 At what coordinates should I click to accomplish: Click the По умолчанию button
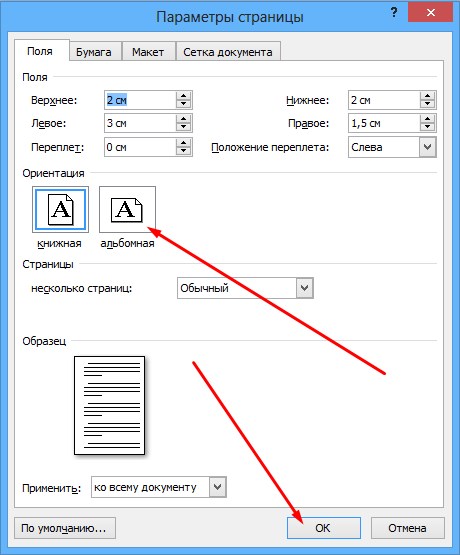65,528
